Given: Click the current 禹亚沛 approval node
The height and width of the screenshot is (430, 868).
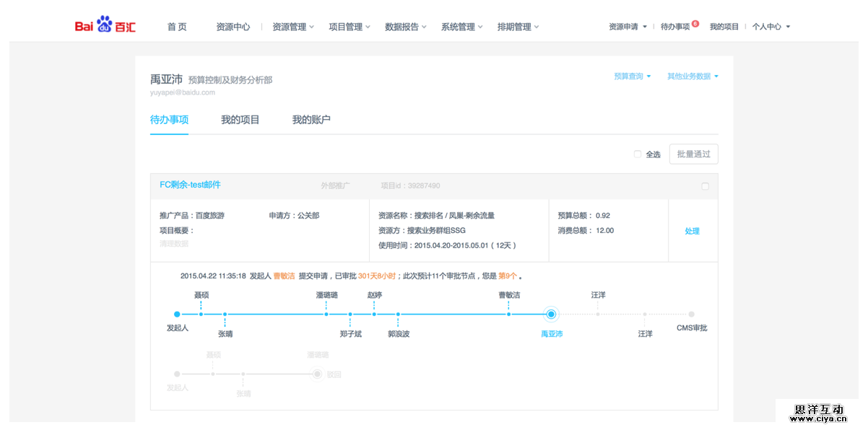Looking at the screenshot, I should [x=551, y=314].
